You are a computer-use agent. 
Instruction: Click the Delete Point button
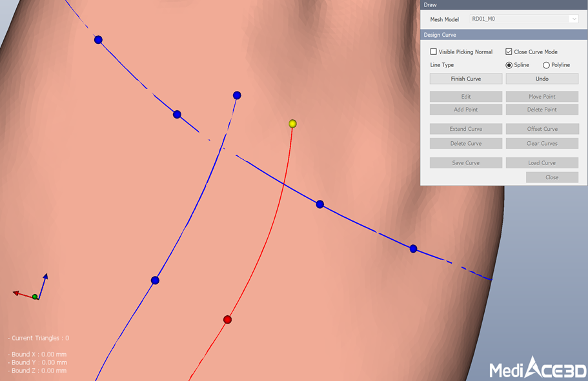tap(542, 110)
